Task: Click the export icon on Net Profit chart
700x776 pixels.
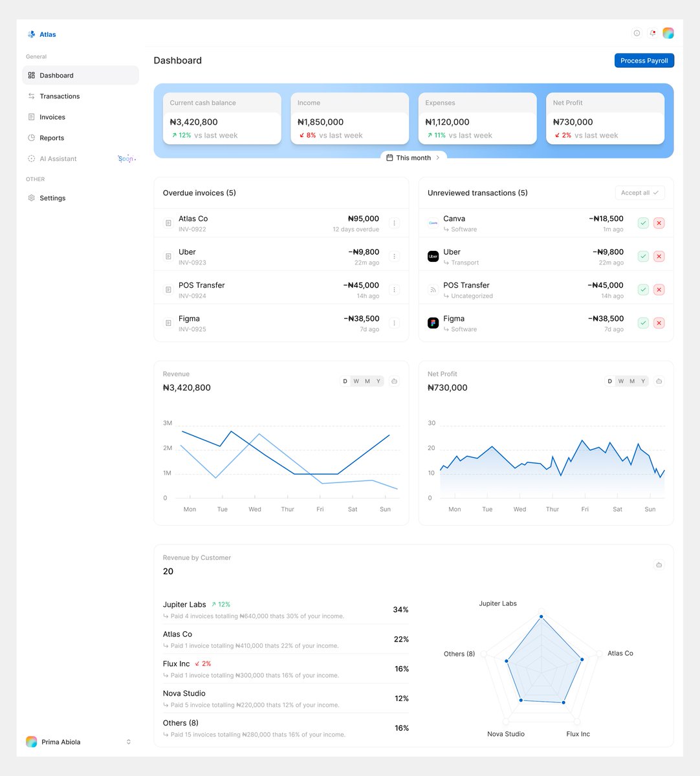Action: 659,381
